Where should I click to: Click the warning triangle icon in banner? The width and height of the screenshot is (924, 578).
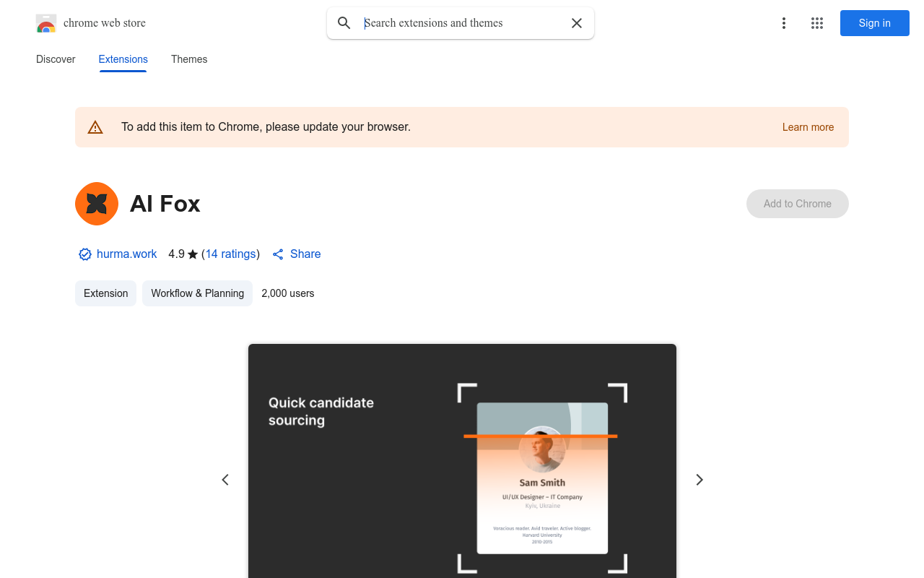point(95,127)
